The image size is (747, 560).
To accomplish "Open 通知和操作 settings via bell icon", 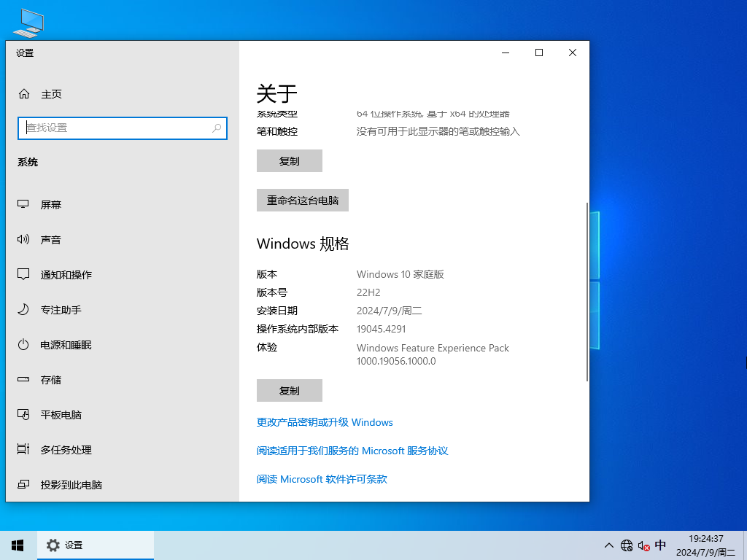I will coord(23,275).
